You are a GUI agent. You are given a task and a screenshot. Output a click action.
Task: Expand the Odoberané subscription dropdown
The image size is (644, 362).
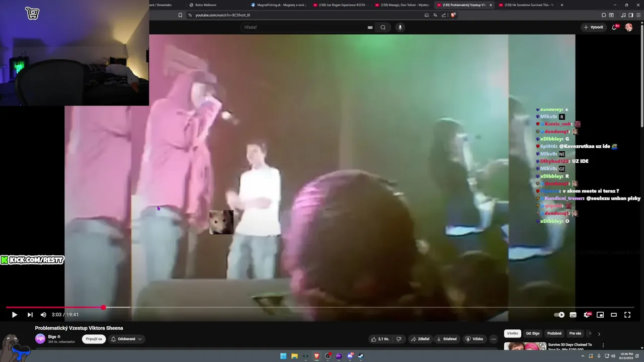pos(126,339)
